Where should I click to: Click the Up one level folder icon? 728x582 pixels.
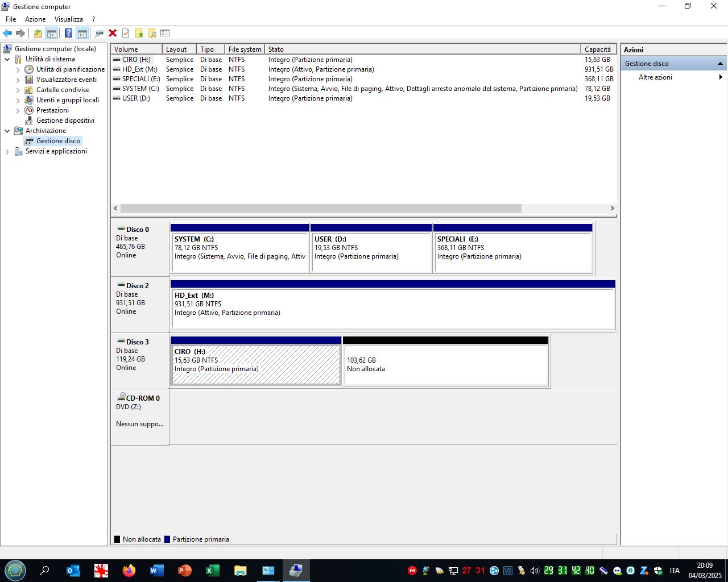point(38,33)
